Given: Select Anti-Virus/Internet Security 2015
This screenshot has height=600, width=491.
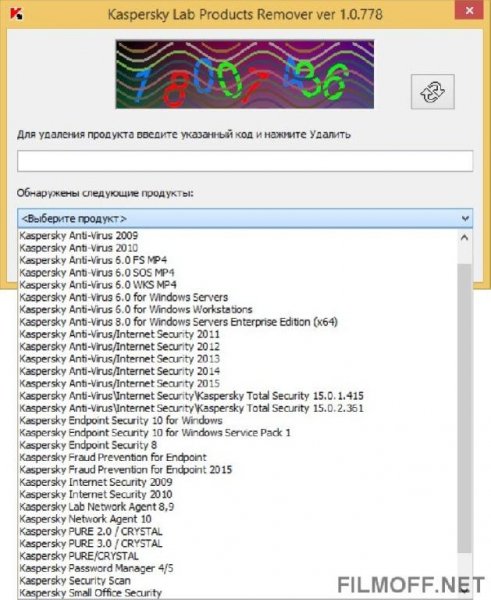Looking at the screenshot, I should (x=238, y=383).
